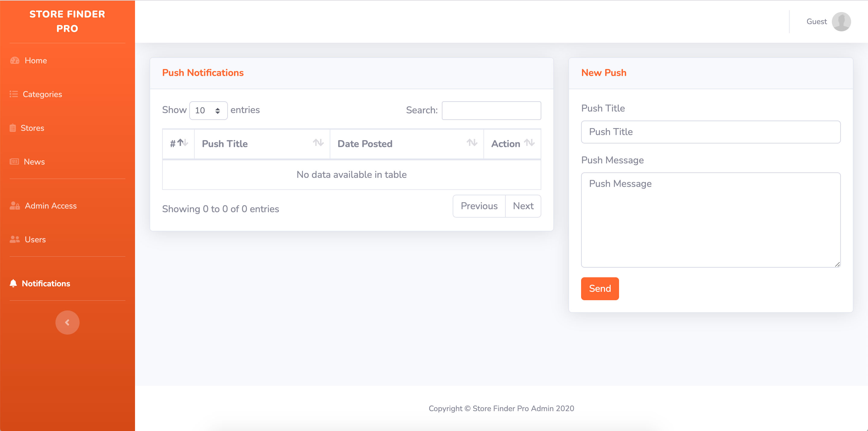Image resolution: width=868 pixels, height=431 pixels.
Task: Sort by Date Posted column arrows
Action: point(472,143)
